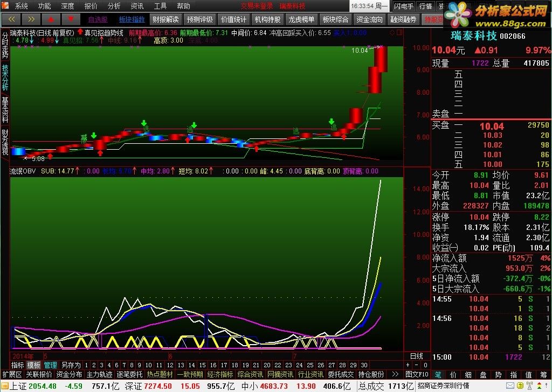Open the 关联报价 tab
The height and width of the screenshot is (392, 552).
click(x=39, y=374)
